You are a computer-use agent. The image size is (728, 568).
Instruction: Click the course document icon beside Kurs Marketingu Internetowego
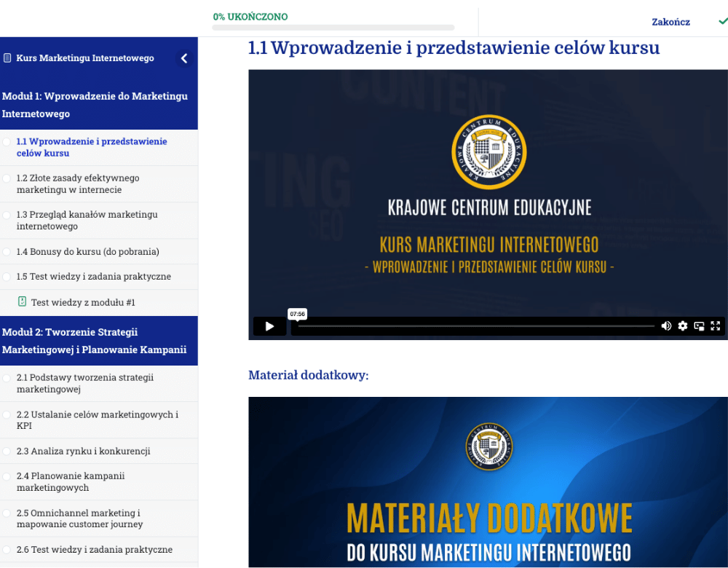tap(7, 58)
